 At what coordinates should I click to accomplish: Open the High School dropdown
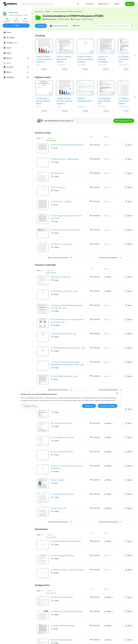pyautogui.click(x=104, y=4)
